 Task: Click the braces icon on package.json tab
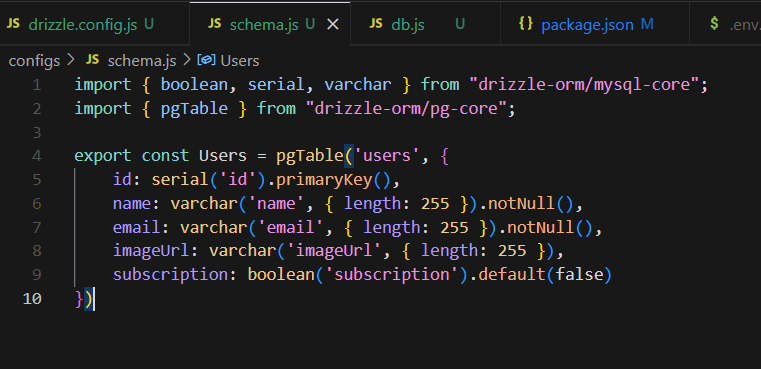[x=525, y=24]
